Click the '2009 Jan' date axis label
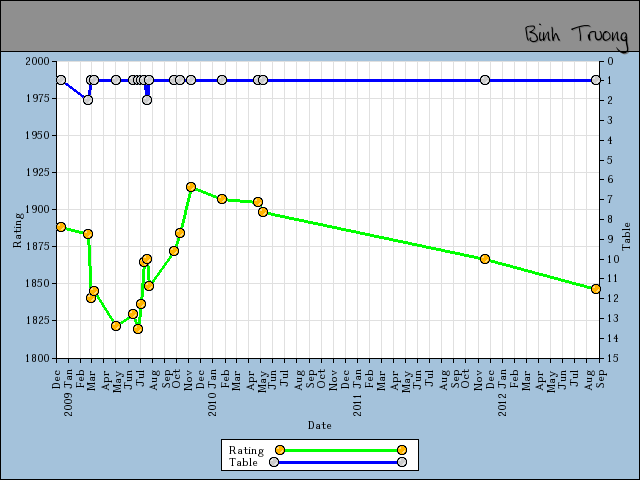 click(69, 392)
